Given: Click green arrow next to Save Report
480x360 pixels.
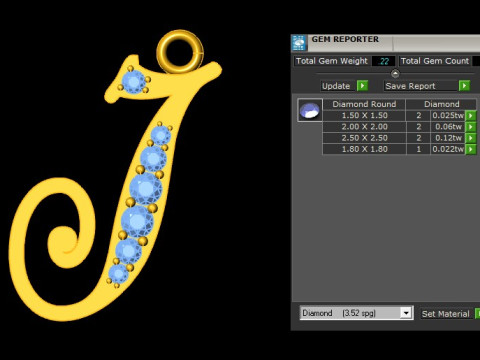Looking at the screenshot, I should tap(464, 86).
